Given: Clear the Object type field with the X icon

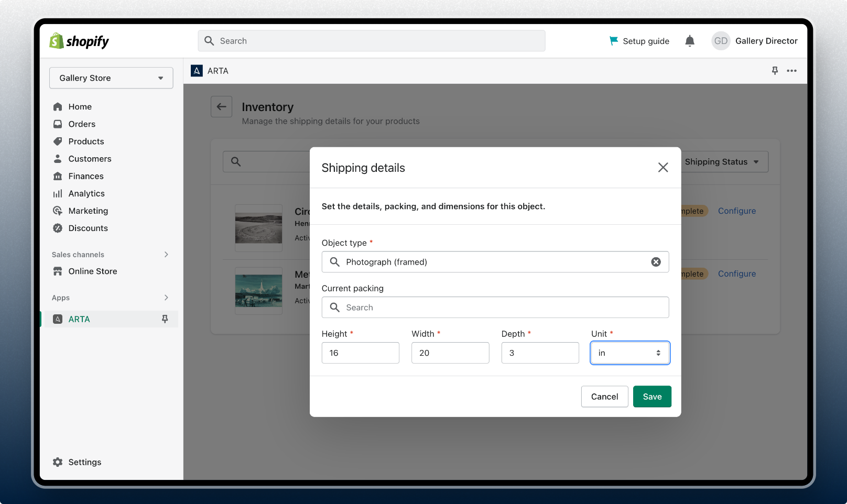Looking at the screenshot, I should click(656, 262).
